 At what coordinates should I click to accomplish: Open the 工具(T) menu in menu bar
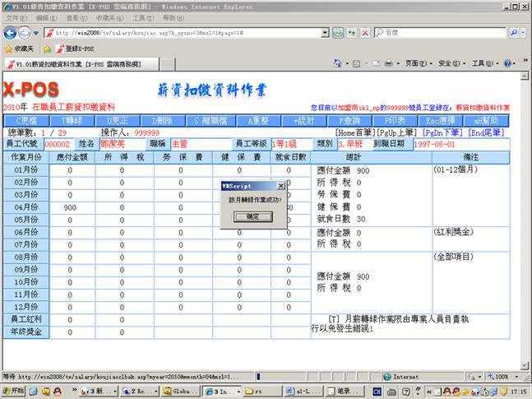[142, 17]
